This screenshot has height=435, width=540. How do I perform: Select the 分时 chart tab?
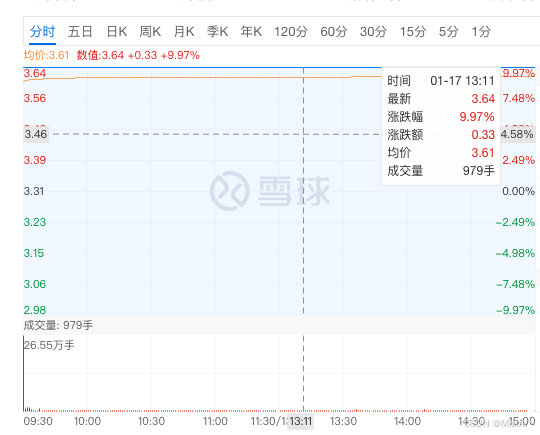[x=42, y=32]
